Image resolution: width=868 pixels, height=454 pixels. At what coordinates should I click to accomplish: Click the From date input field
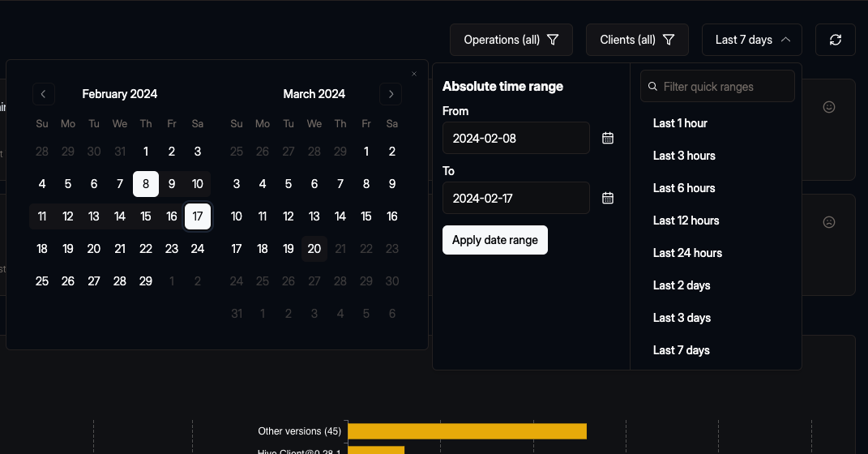click(x=516, y=138)
